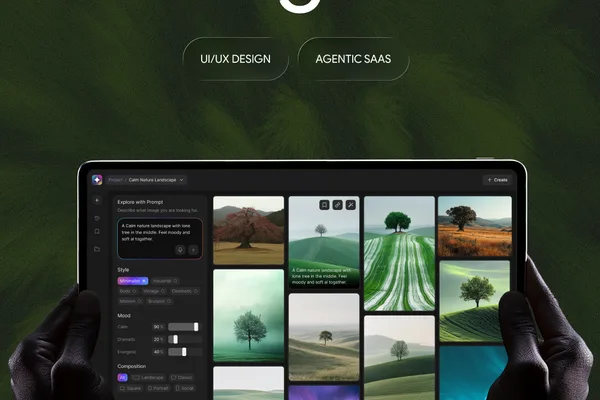Image resolution: width=600 pixels, height=400 pixels.
Task: Open the red-leaved tree image thumbnail
Action: pyautogui.click(x=249, y=230)
